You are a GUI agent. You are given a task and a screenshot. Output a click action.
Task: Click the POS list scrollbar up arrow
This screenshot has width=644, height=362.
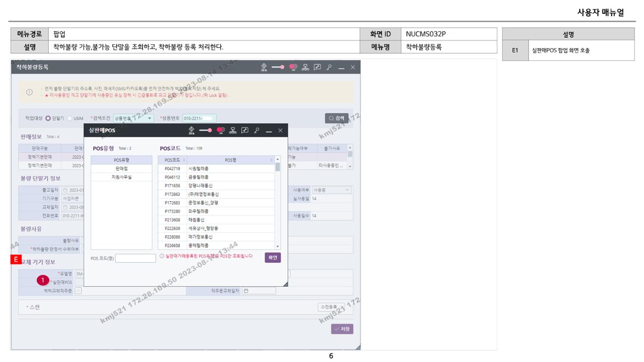click(277, 159)
